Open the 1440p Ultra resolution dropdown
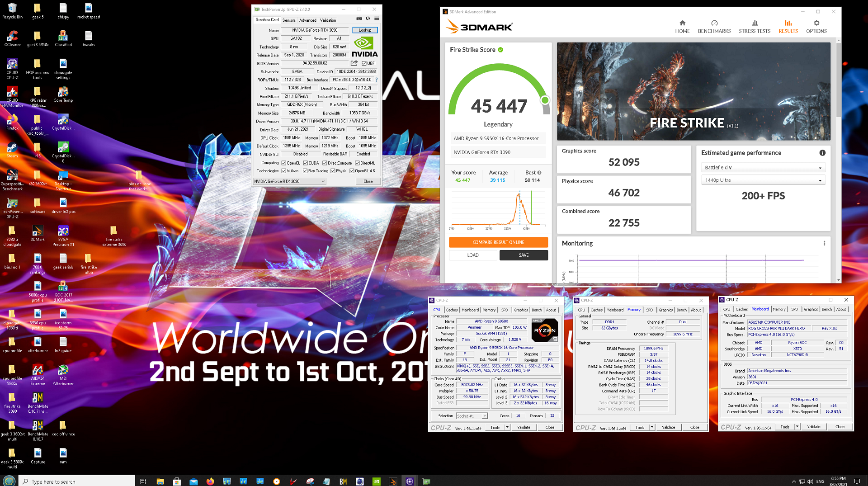Image resolution: width=868 pixels, height=486 pixels. click(x=763, y=180)
